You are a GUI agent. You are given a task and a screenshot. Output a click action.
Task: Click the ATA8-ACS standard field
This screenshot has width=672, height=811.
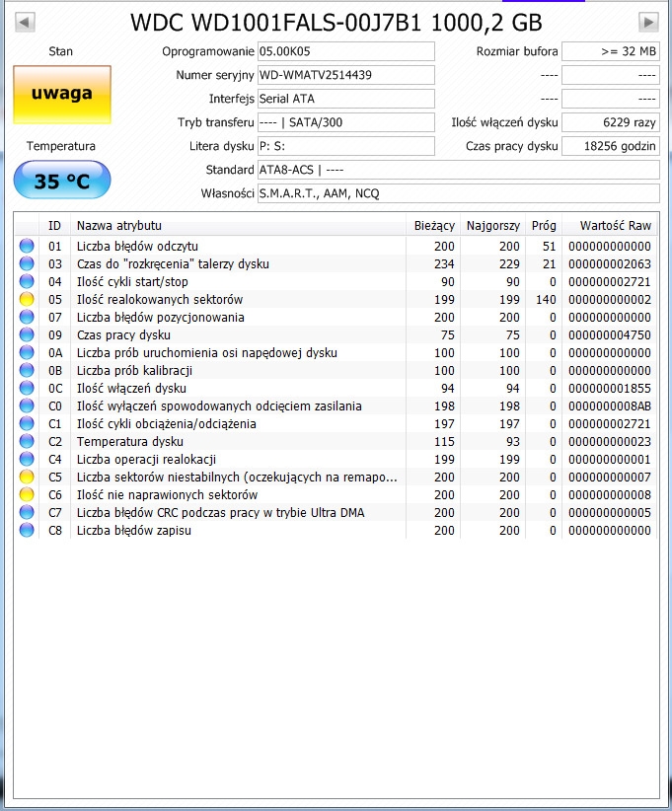[458, 170]
